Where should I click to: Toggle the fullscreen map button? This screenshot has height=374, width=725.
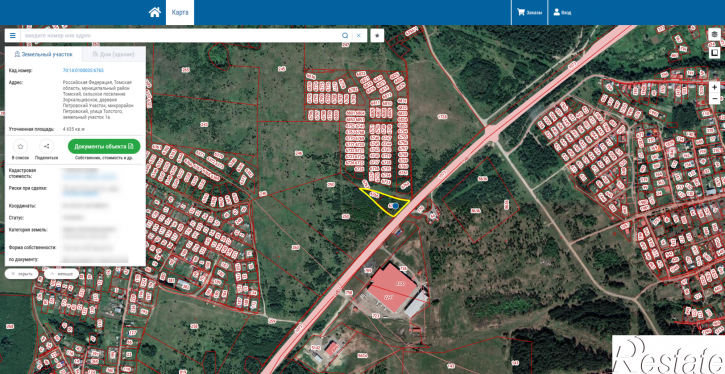715,52
